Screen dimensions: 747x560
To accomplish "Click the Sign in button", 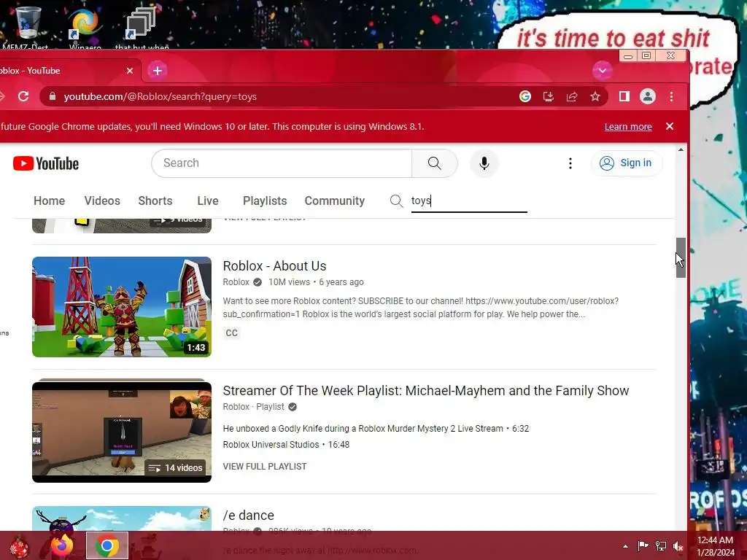I will [626, 163].
